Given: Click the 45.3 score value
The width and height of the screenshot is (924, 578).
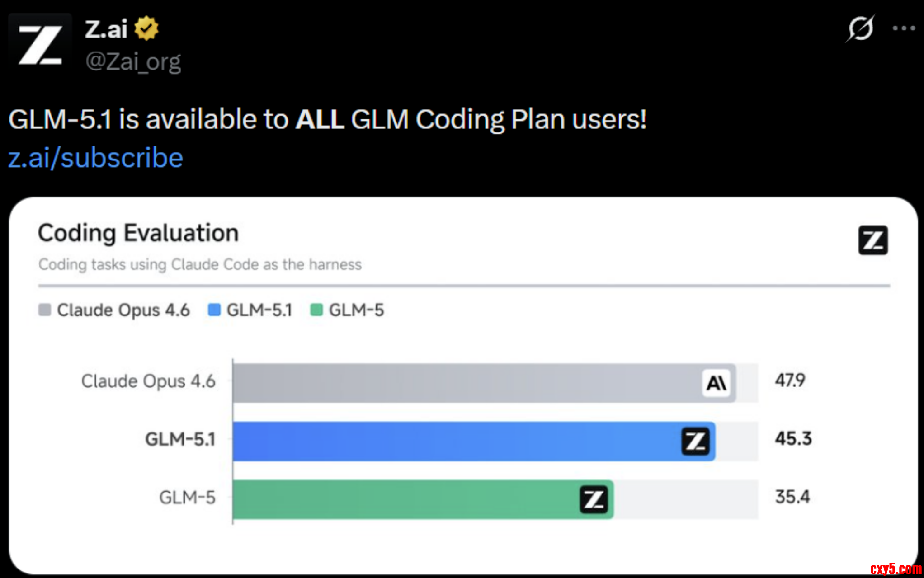Looking at the screenshot, I should (793, 439).
